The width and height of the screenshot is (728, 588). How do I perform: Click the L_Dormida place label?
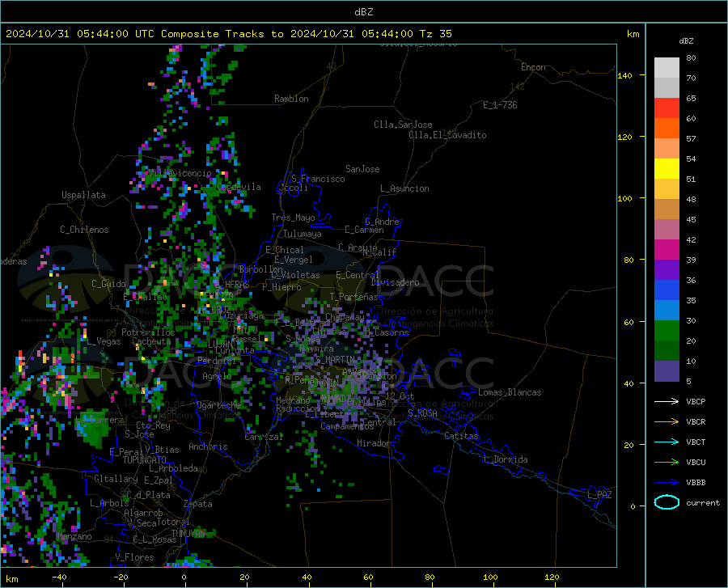pyautogui.click(x=506, y=459)
